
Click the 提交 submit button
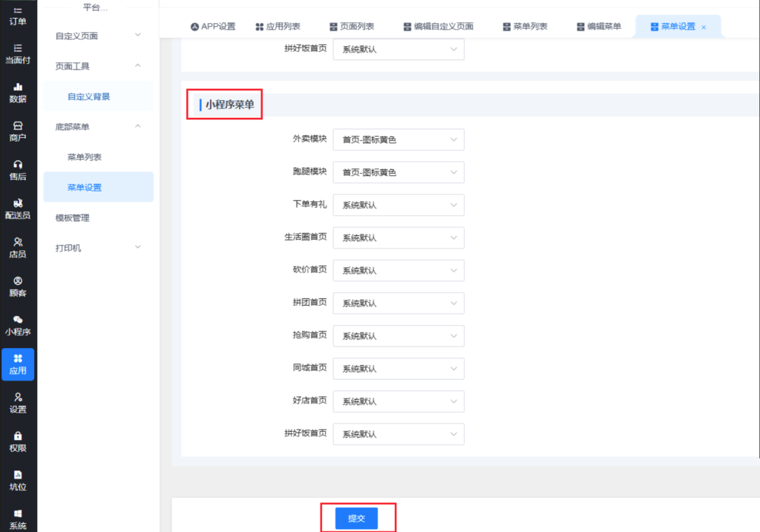(356, 518)
